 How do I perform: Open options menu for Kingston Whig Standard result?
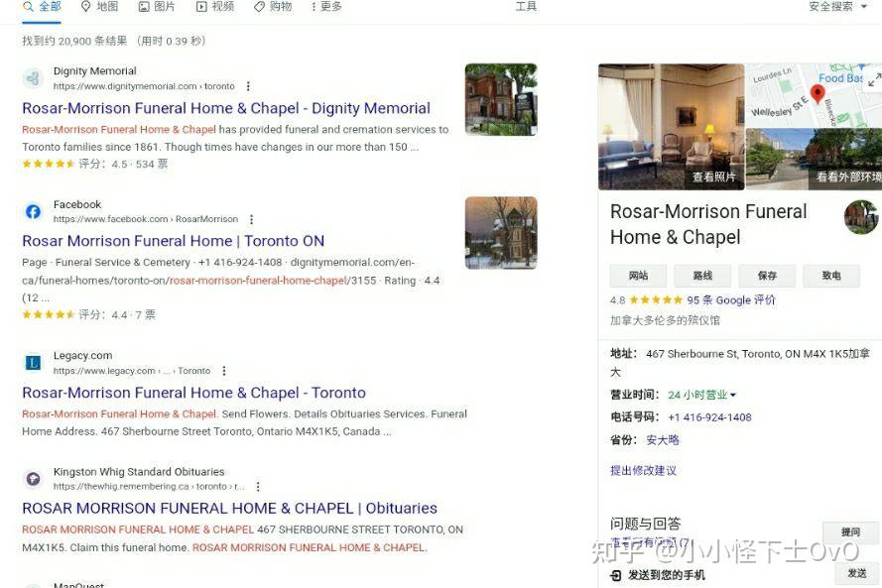point(258,486)
